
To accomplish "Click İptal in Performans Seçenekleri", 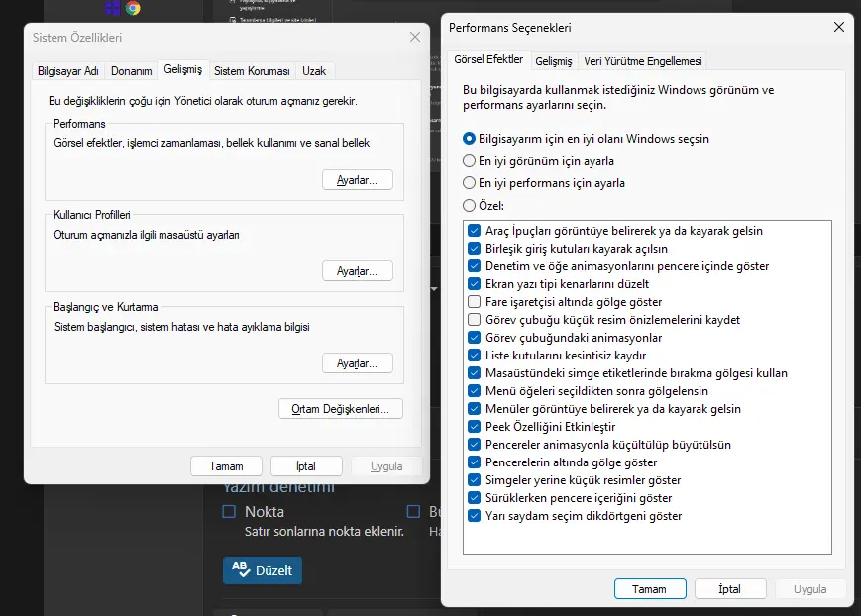I will [x=730, y=589].
